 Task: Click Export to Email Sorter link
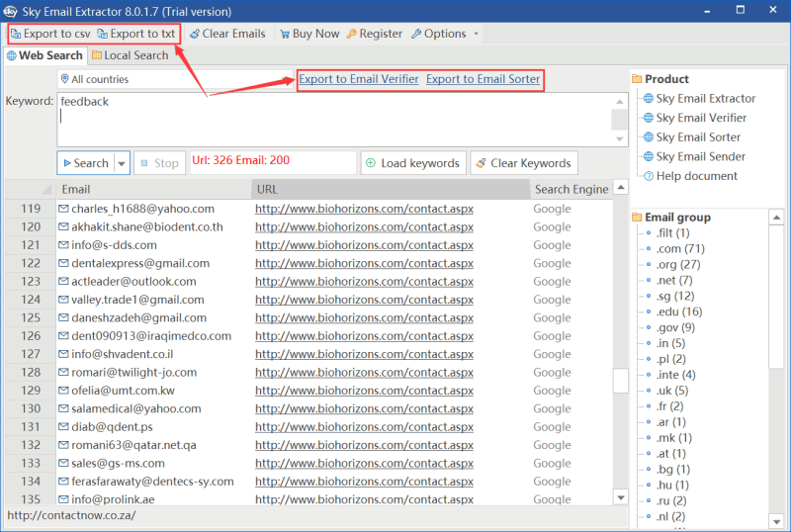pyautogui.click(x=483, y=79)
